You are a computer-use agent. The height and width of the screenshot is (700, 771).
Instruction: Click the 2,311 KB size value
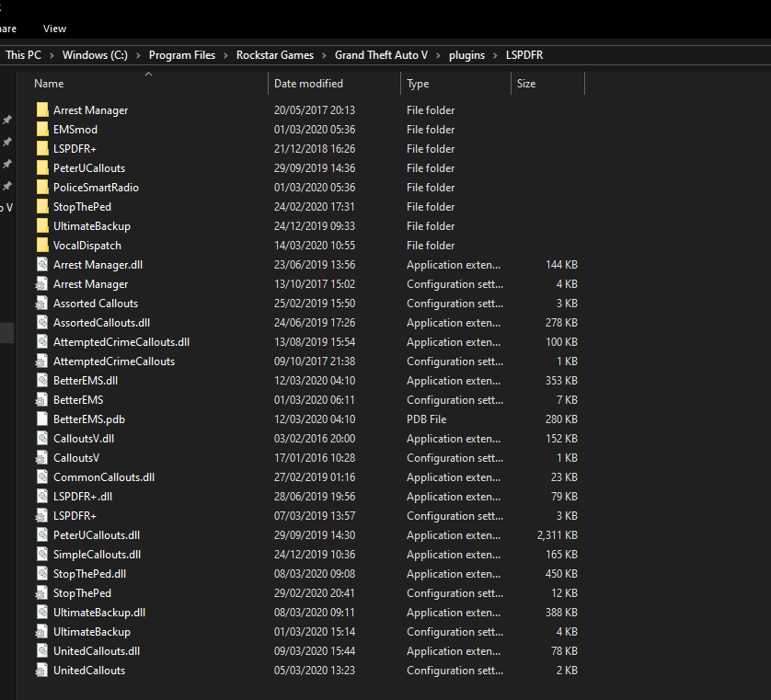pos(558,534)
